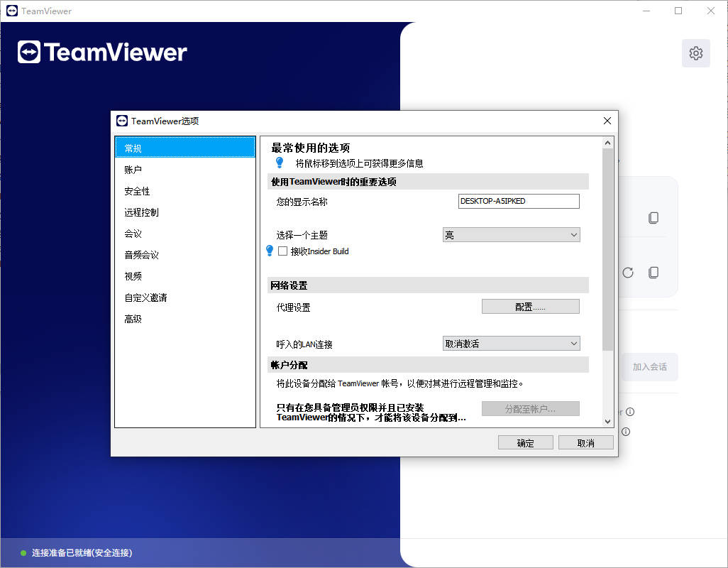Image resolution: width=728 pixels, height=568 pixels.
Task: Click the 连接准备已就绪(安全连接) status text
Action: (x=82, y=552)
